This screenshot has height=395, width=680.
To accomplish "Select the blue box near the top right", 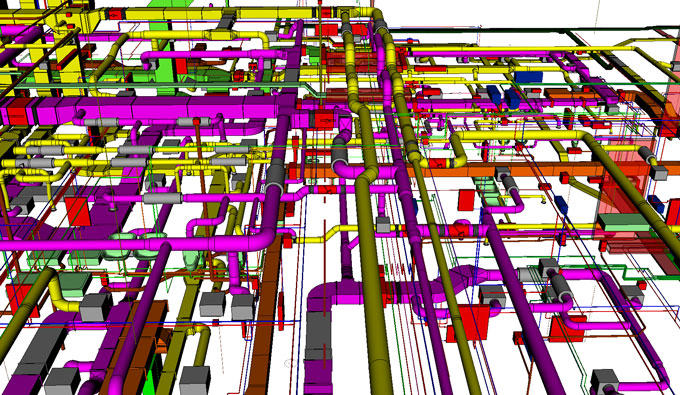I will click(528, 77).
